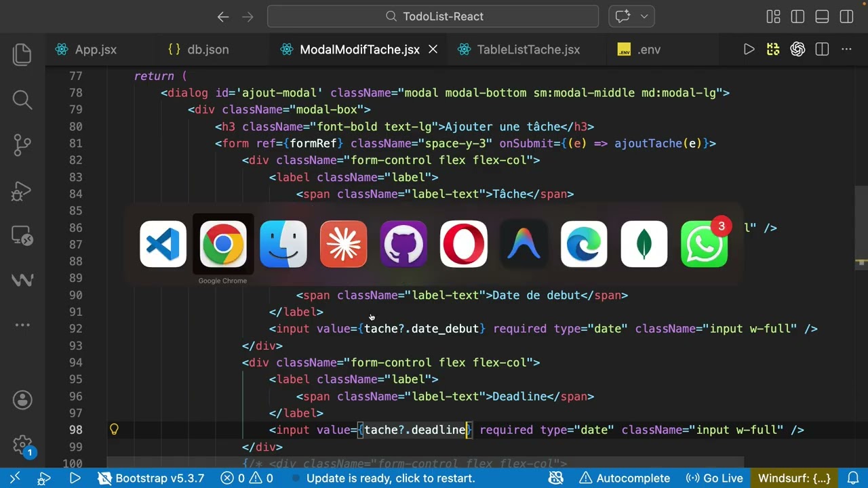Open the Search view in the activity bar

point(22,100)
